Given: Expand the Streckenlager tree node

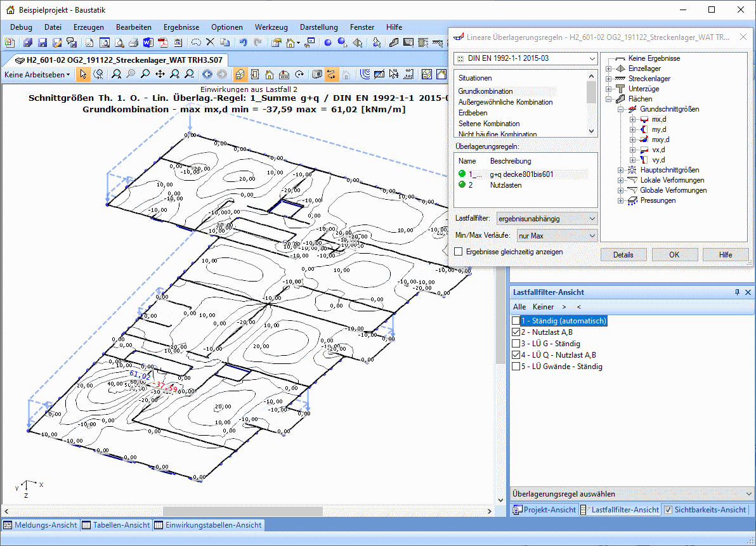Looking at the screenshot, I should pyautogui.click(x=608, y=79).
